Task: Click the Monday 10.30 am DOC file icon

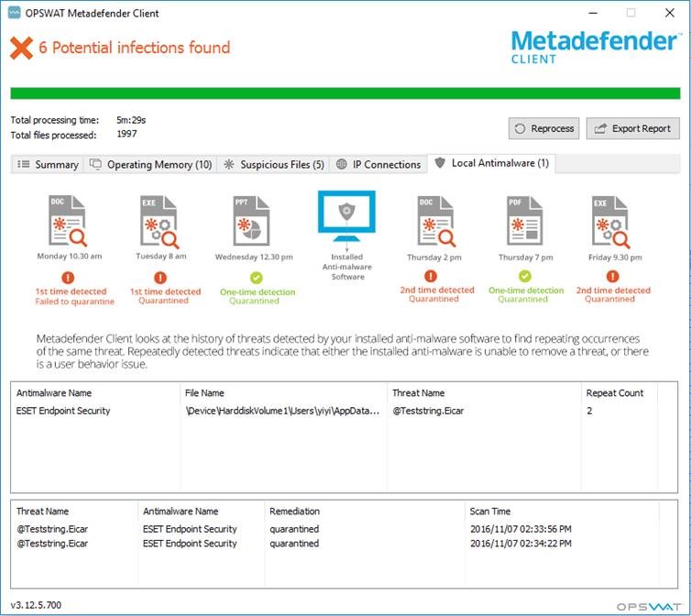Action: coord(68,221)
